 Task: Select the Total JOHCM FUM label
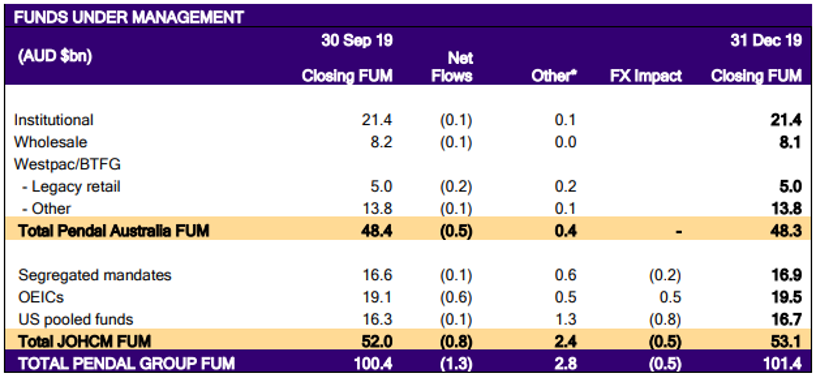[84, 341]
